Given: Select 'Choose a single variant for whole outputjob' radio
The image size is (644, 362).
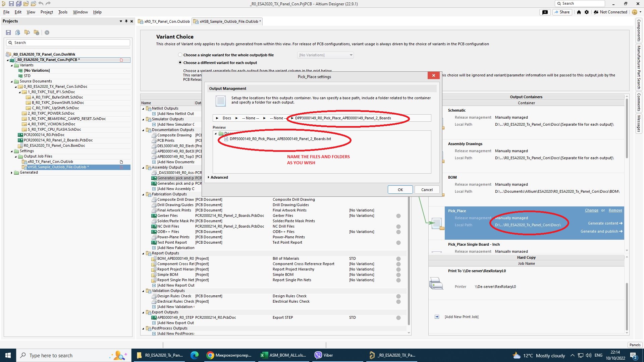Looking at the screenshot, I should (x=180, y=55).
